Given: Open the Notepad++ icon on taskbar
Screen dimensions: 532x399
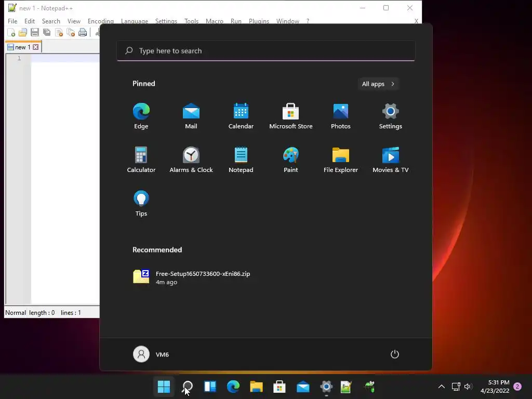Looking at the screenshot, I should click(x=345, y=387).
